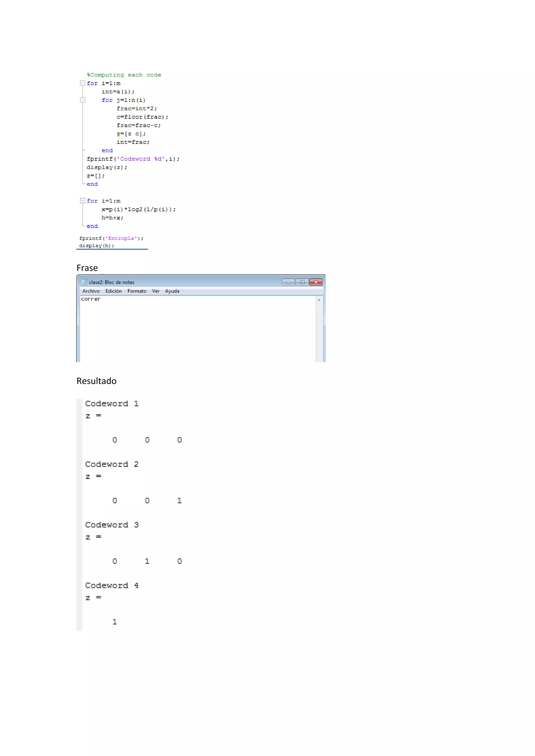Collapse the loop containing x=p(i)*log2

click(x=83, y=200)
